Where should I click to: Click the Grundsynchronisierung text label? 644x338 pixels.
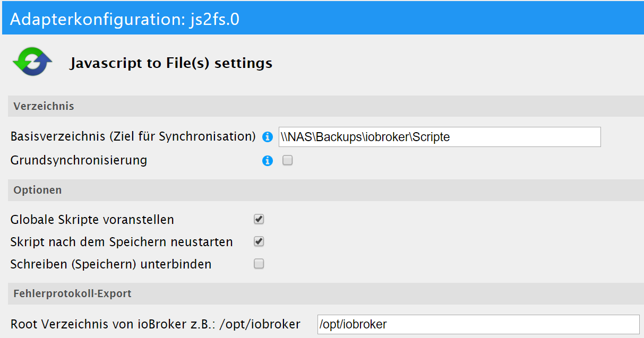[x=79, y=160]
